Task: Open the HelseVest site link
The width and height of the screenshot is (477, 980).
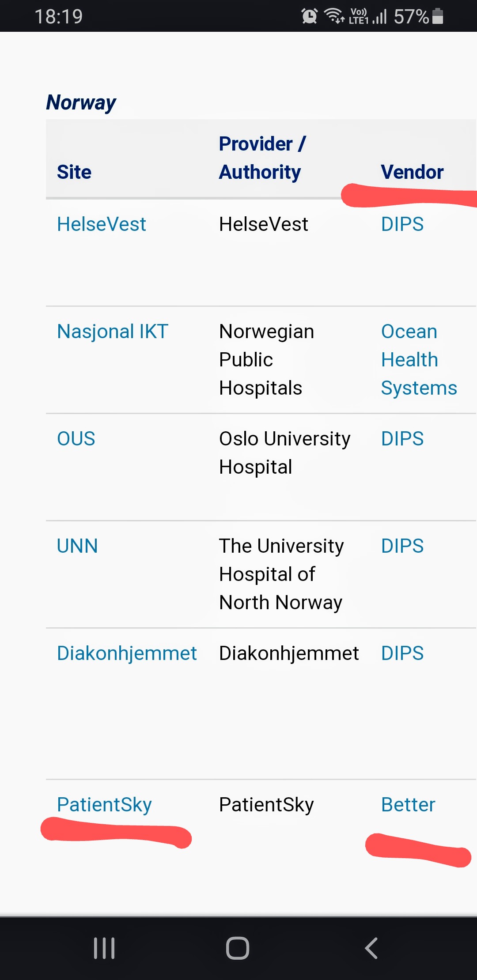Action: tap(102, 224)
